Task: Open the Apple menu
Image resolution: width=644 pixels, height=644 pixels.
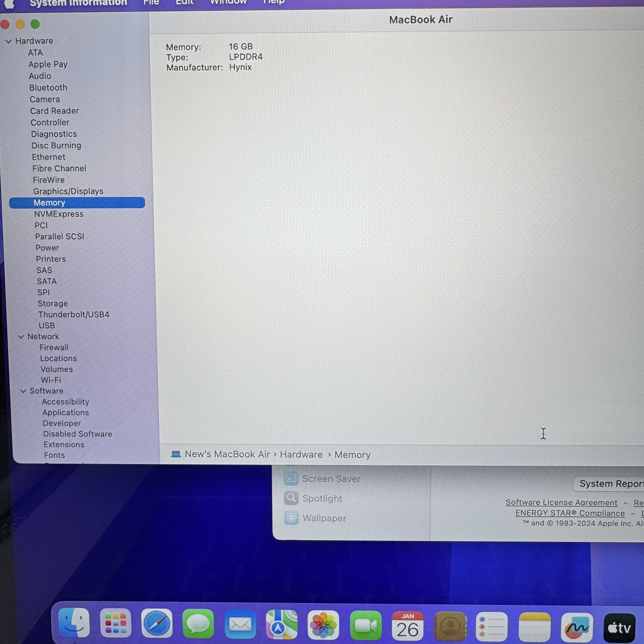Action: click(x=10, y=3)
